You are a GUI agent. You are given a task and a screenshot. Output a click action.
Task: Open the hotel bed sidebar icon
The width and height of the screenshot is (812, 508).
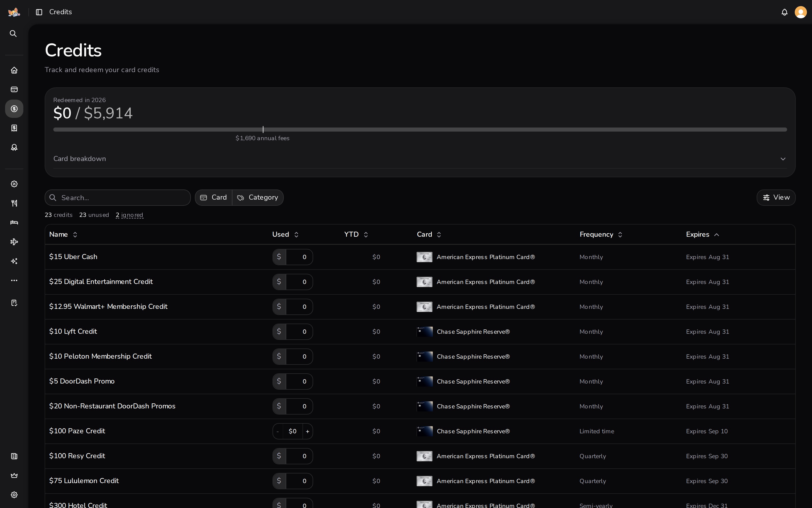pos(14,223)
